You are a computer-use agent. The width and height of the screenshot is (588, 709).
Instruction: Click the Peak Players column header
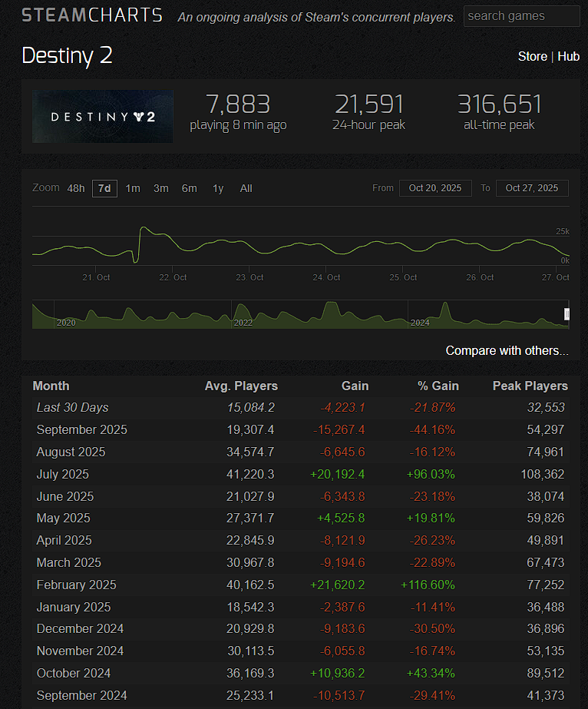(530, 386)
